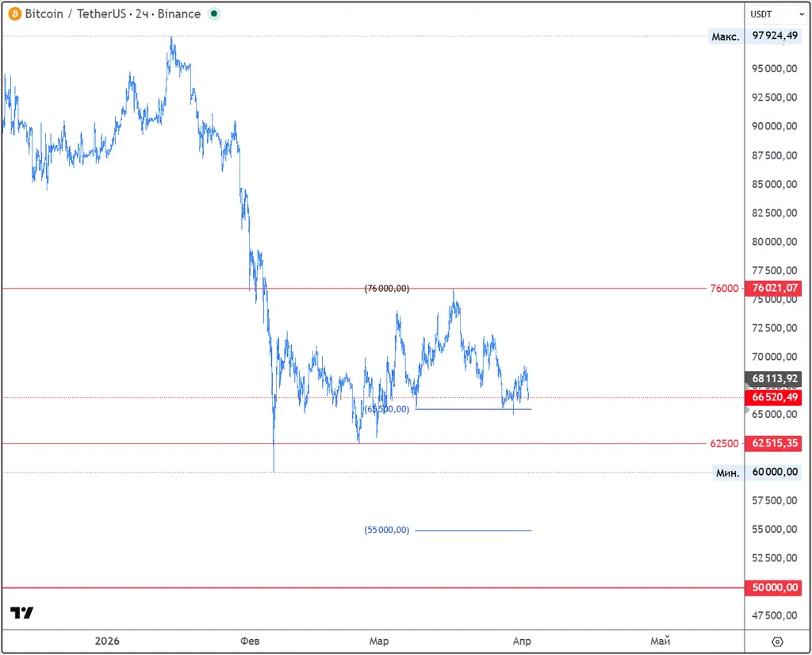This screenshot has width=812, height=655.
Task: Select the (76 000,00) line text label
Action: (387, 289)
